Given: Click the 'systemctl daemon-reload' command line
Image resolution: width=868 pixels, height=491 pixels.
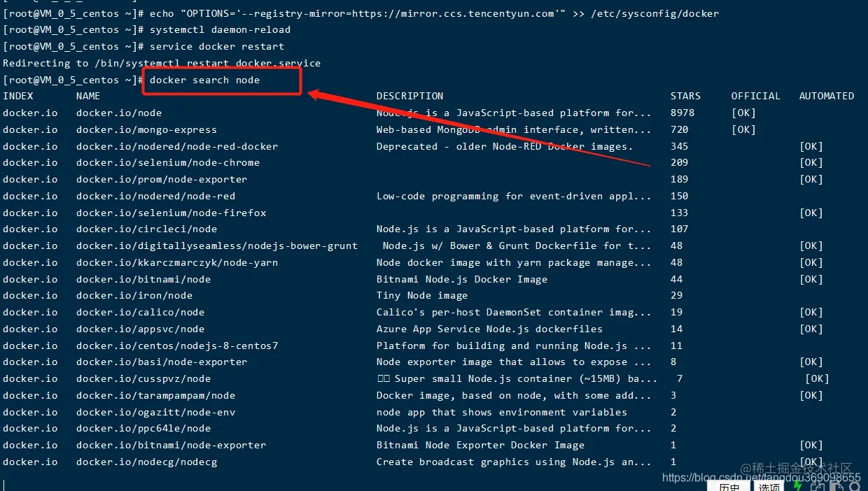Looking at the screenshot, I should [219, 30].
